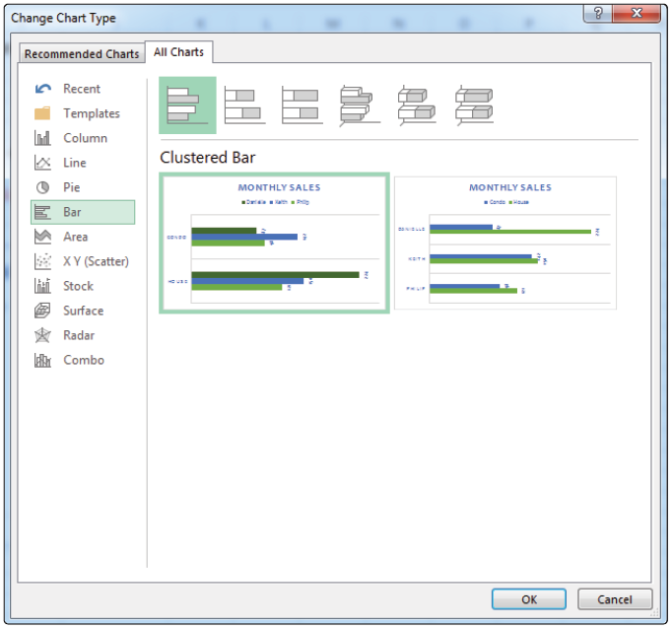This screenshot has height=628, width=672.
Task: Select Column in the chart type list
Action: pos(85,138)
